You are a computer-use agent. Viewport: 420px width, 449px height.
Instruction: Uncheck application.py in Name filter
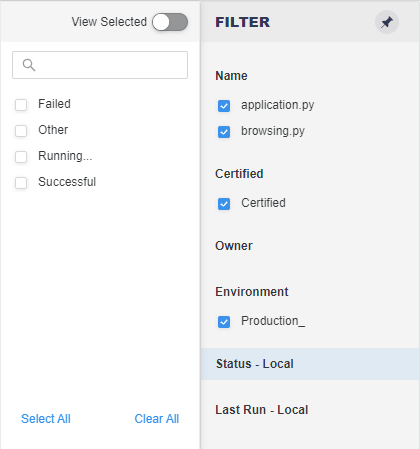coord(224,106)
